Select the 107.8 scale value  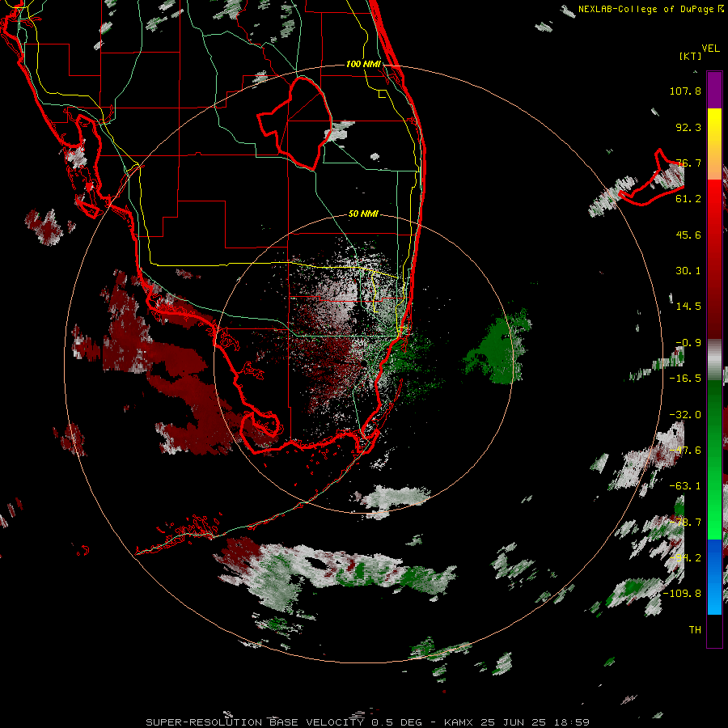pos(685,91)
